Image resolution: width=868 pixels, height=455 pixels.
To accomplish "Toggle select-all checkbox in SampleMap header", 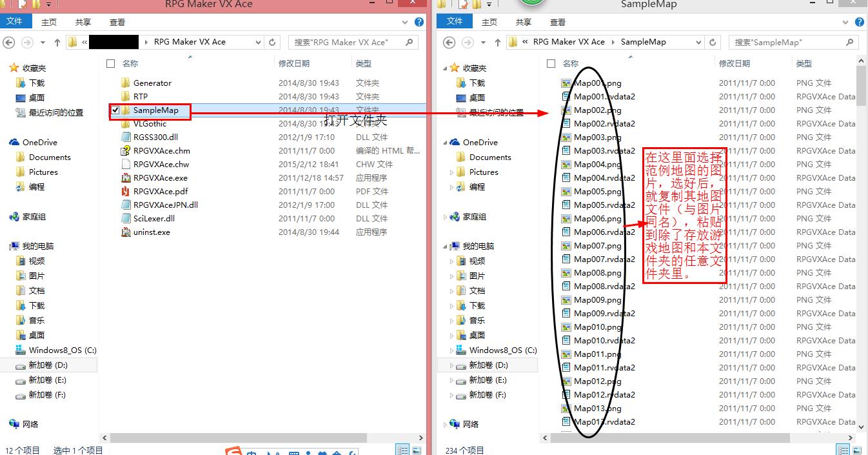I will 551,63.
